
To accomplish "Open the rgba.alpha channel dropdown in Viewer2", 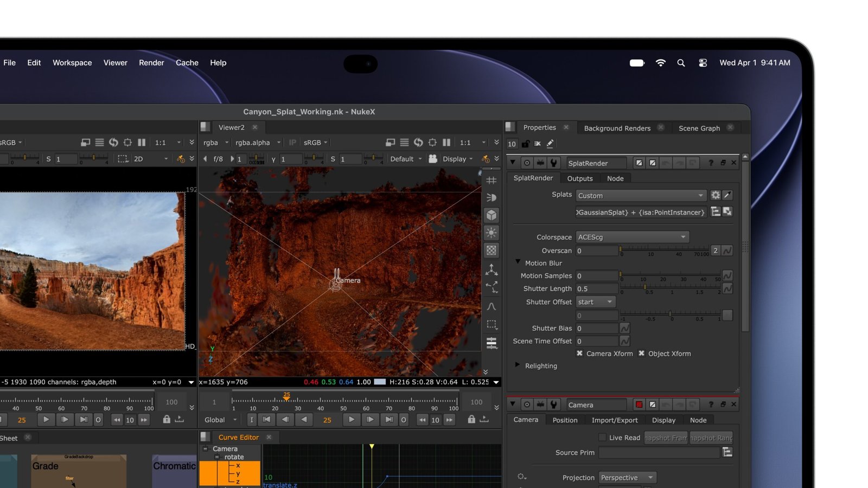I will [x=258, y=143].
